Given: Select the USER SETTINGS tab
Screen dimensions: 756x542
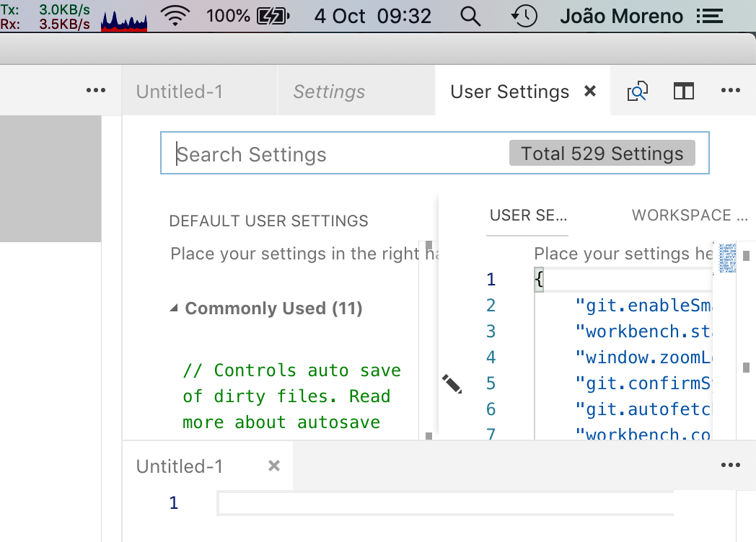Looking at the screenshot, I should [x=527, y=215].
